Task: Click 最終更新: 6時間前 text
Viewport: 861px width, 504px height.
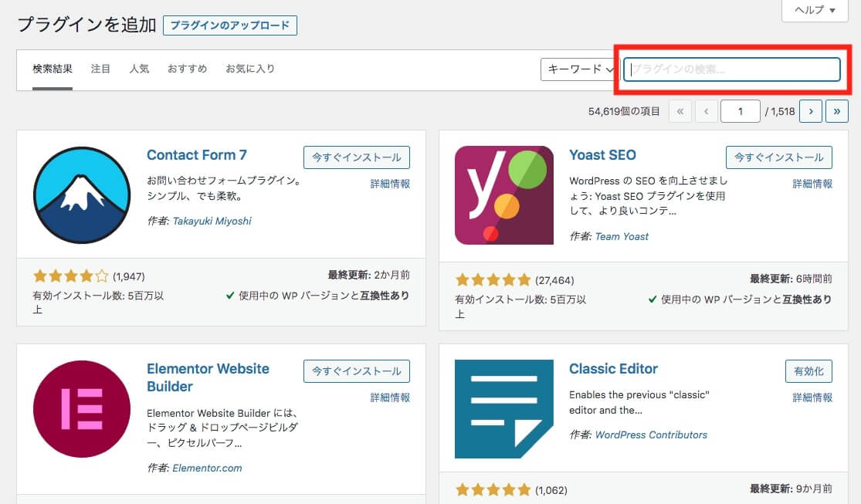Action: tap(791, 279)
